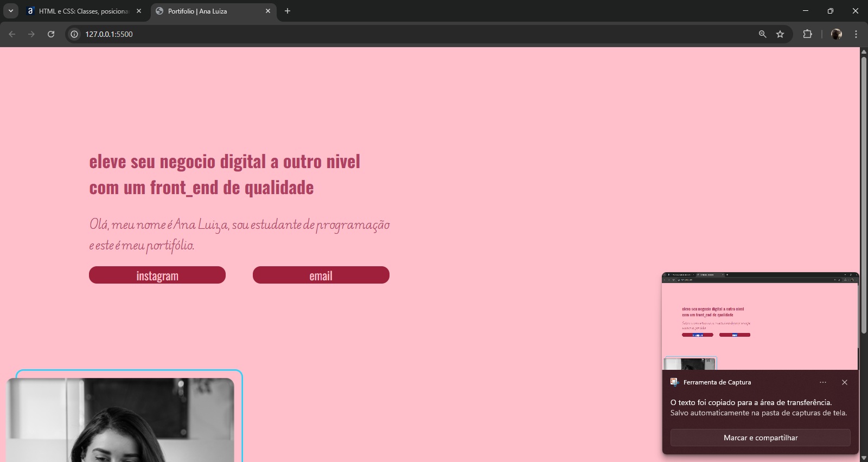The height and width of the screenshot is (462, 868).
Task: Click the paragraph Olá, meu nome é Ana Luiza
Action: pos(239,234)
